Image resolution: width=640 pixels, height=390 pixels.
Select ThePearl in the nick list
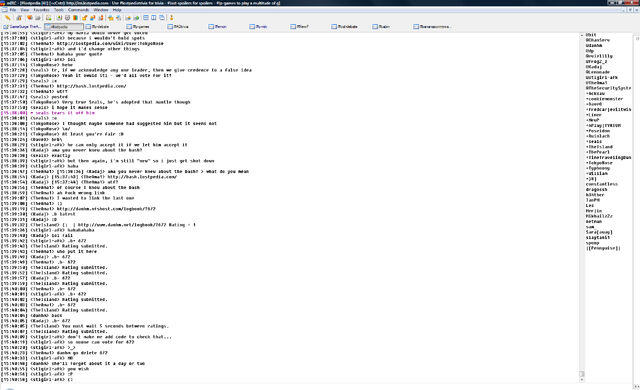click(x=598, y=152)
